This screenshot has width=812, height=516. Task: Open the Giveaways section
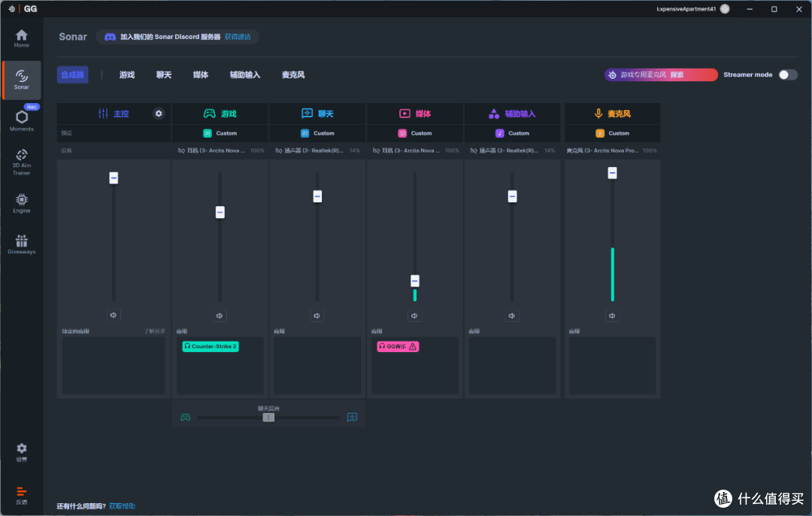[x=21, y=244]
